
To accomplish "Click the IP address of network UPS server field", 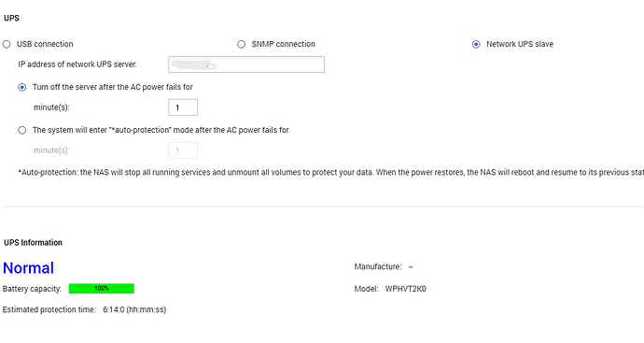I will click(246, 64).
